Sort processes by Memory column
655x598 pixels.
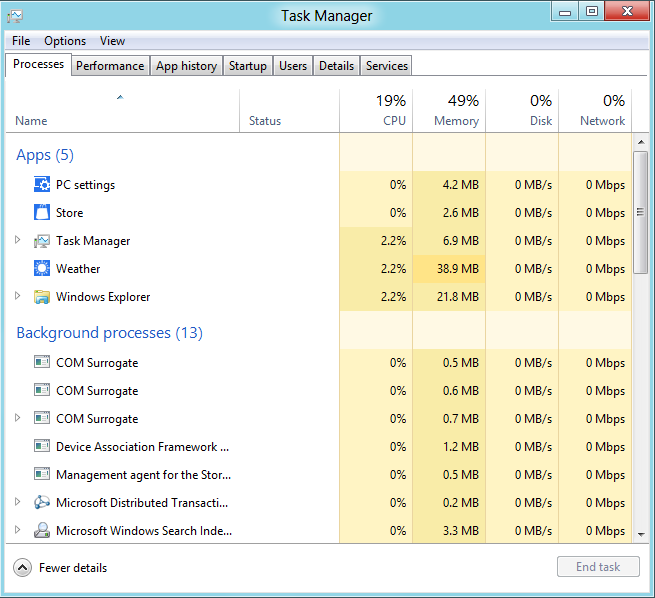click(x=449, y=110)
